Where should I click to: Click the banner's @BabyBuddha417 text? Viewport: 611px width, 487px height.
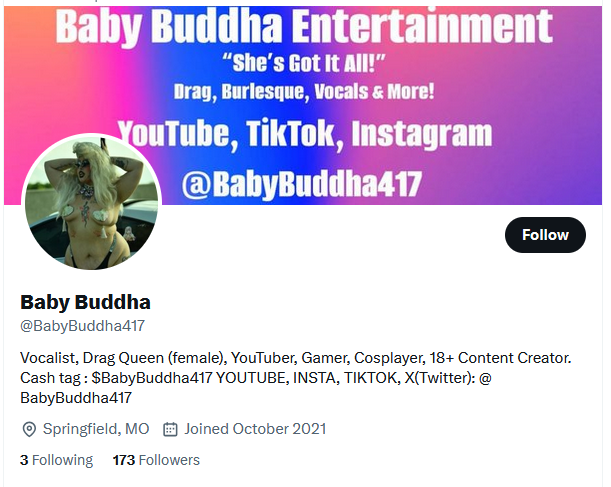click(302, 184)
